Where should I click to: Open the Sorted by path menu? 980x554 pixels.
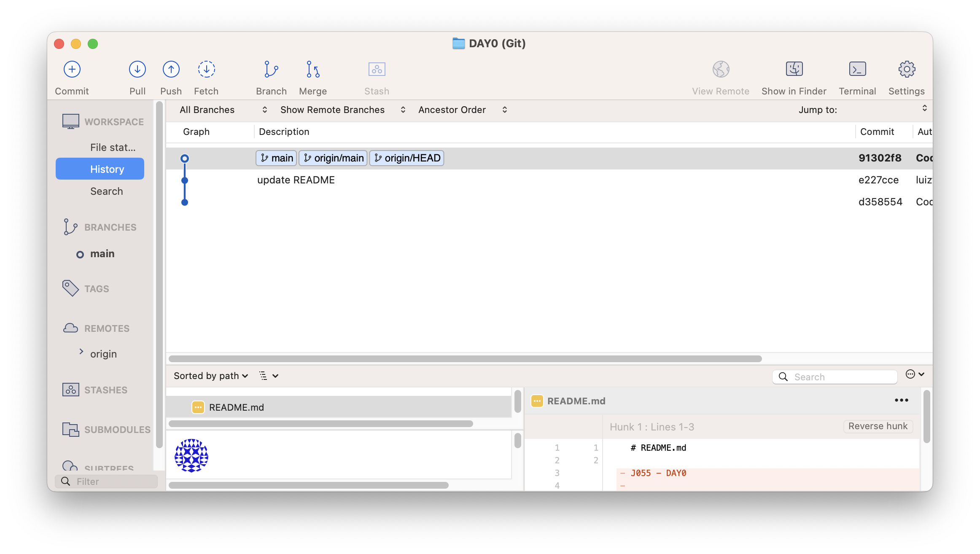(x=211, y=376)
